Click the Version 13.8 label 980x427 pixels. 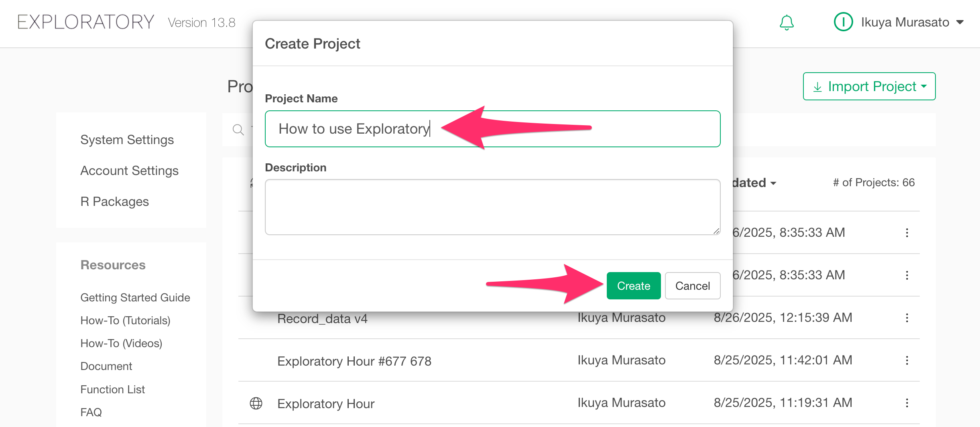click(202, 22)
